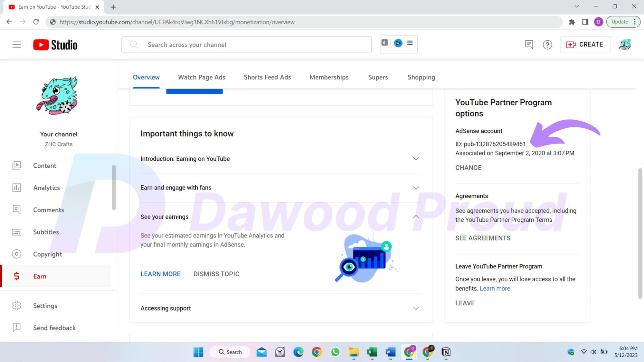The height and width of the screenshot is (362, 644).
Task: Reload the page with refresh icon
Action: [x=36, y=22]
